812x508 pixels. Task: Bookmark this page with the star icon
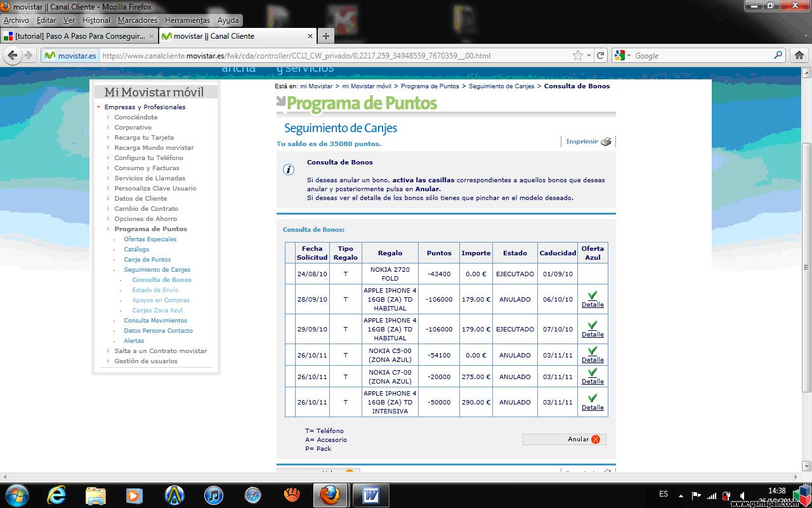pos(578,55)
